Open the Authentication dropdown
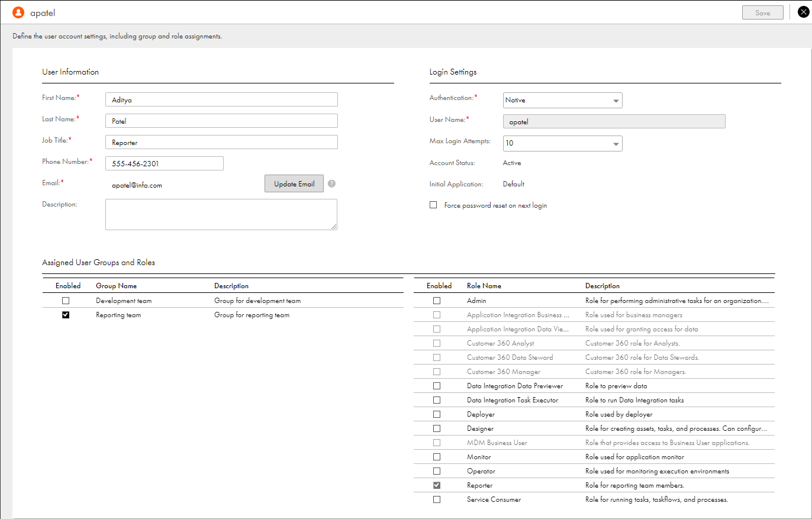Screen dimensions: 812x519 tap(562, 101)
